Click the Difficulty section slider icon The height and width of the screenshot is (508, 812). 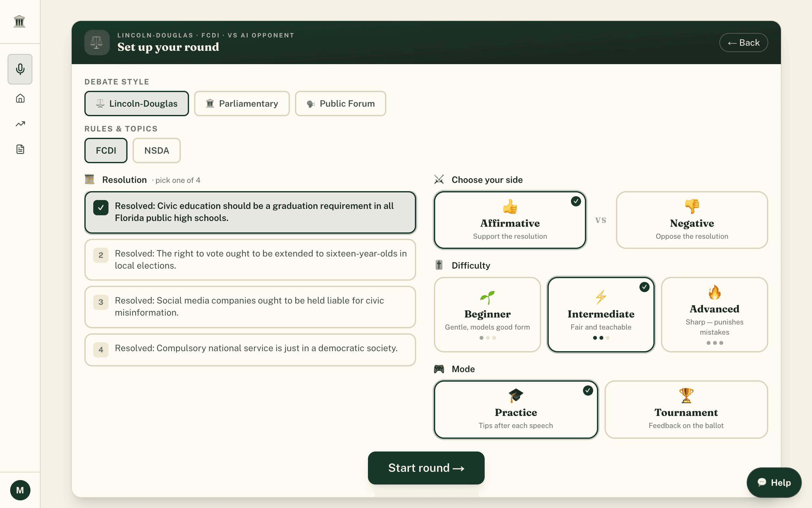pos(439,265)
